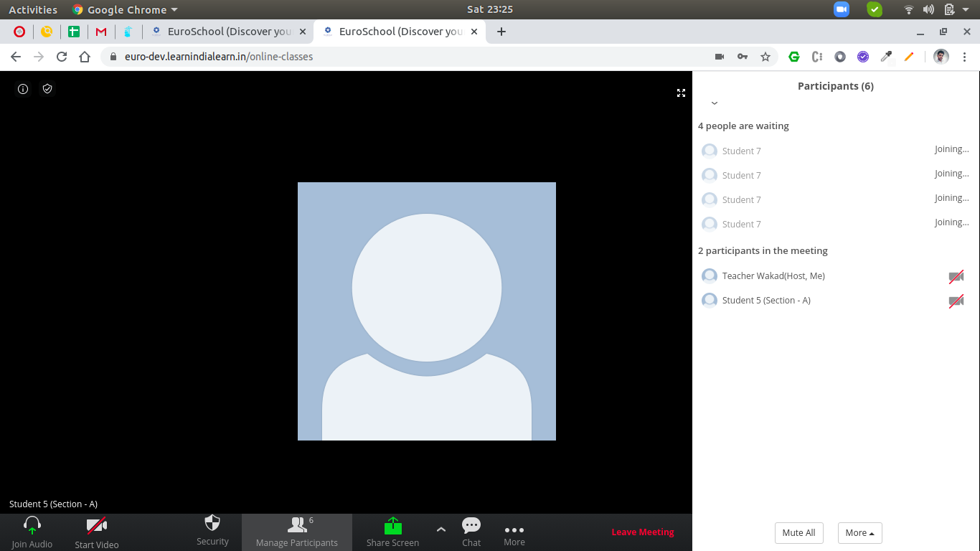Click Student 5's video-off camera icon
The height and width of the screenshot is (551, 980).
pos(956,301)
